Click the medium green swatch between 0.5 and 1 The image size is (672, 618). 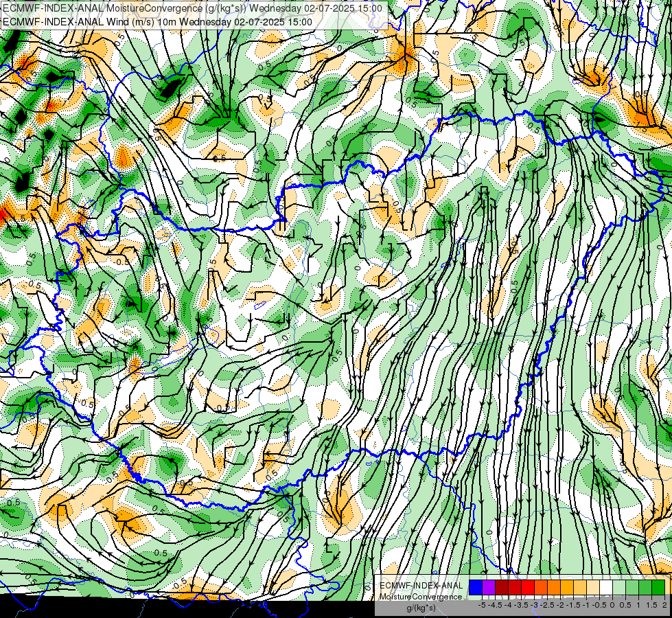coord(632,588)
